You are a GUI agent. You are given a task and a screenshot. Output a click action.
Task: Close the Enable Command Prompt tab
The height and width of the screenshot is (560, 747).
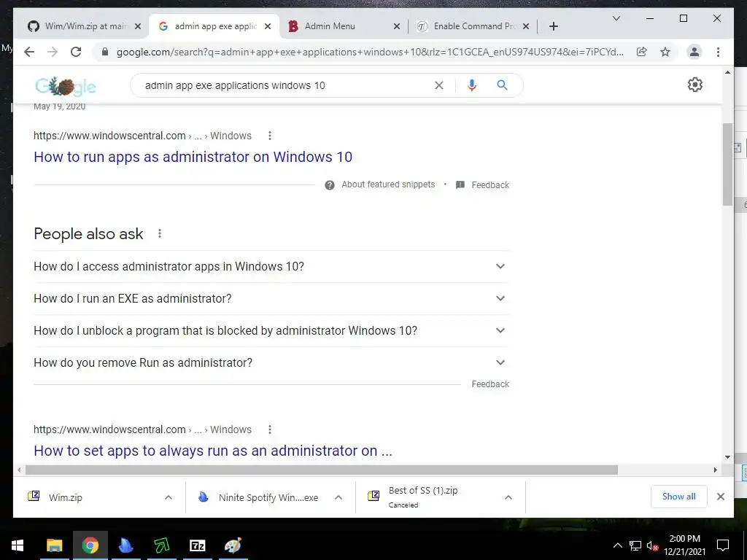(525, 26)
